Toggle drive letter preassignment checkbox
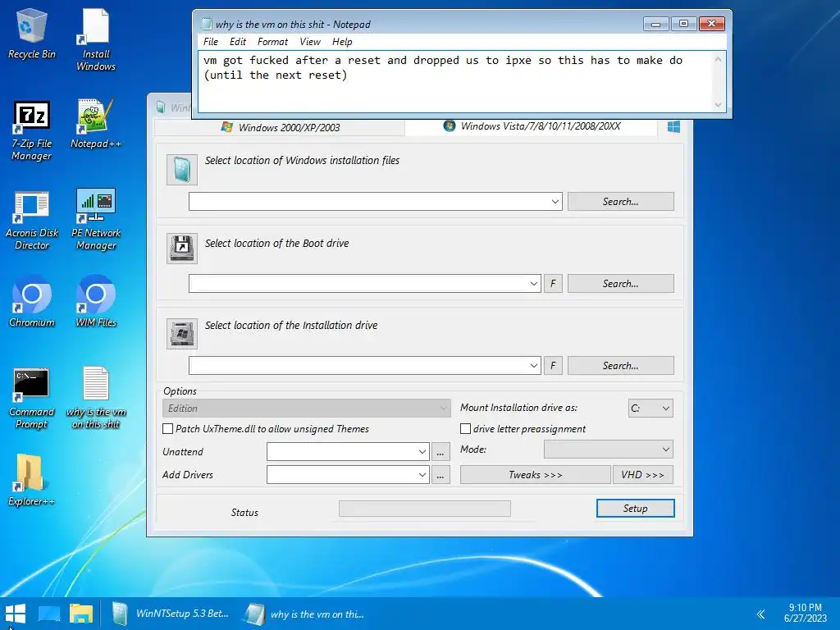The width and height of the screenshot is (840, 630). [x=466, y=428]
